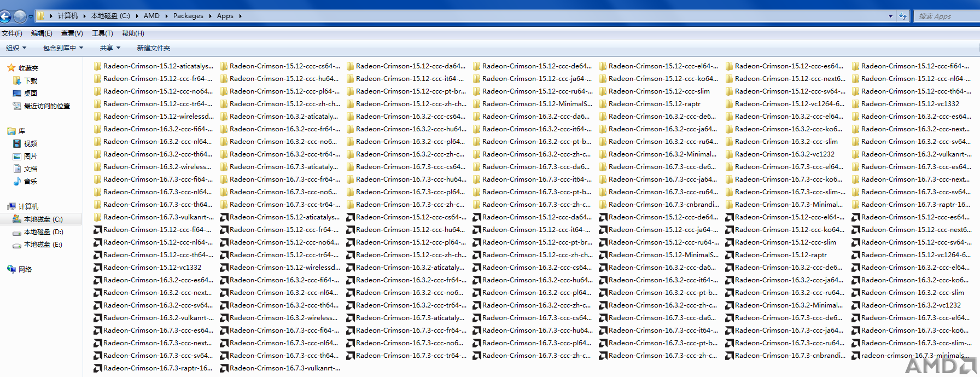Click the AMD file icon of Radeon-Crimson-16.3.2-vc1232
980x377 pixels.
pos(856,305)
